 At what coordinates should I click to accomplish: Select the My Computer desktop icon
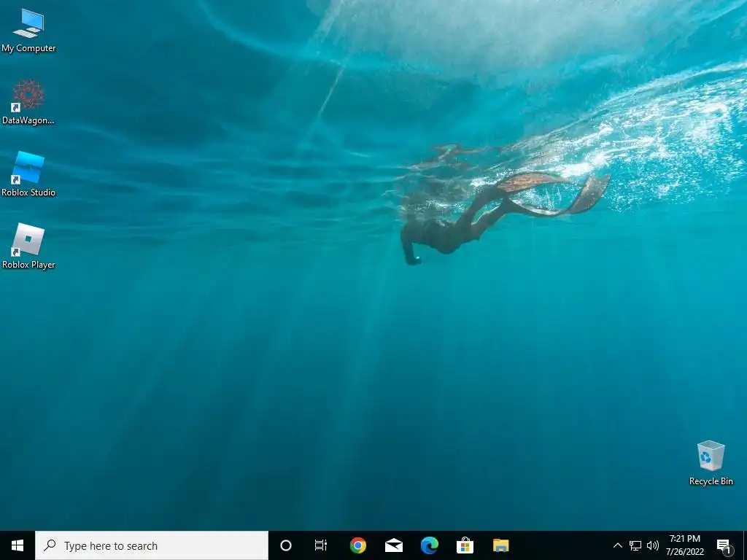tap(28, 31)
